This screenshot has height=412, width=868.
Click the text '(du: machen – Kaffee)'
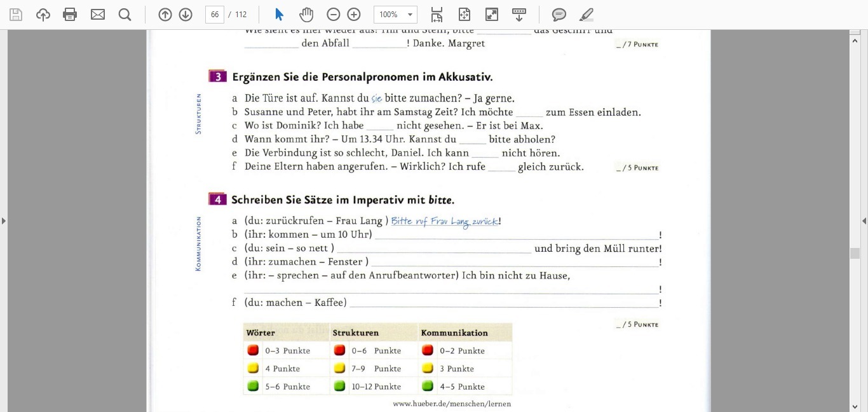pos(295,303)
